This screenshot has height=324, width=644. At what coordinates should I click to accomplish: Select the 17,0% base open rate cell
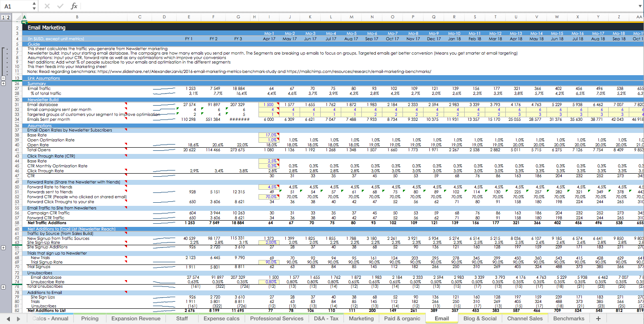[x=269, y=135]
